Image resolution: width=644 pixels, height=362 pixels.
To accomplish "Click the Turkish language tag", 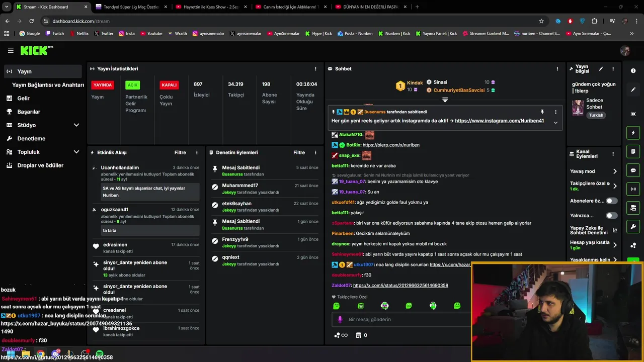I will click(x=596, y=115).
